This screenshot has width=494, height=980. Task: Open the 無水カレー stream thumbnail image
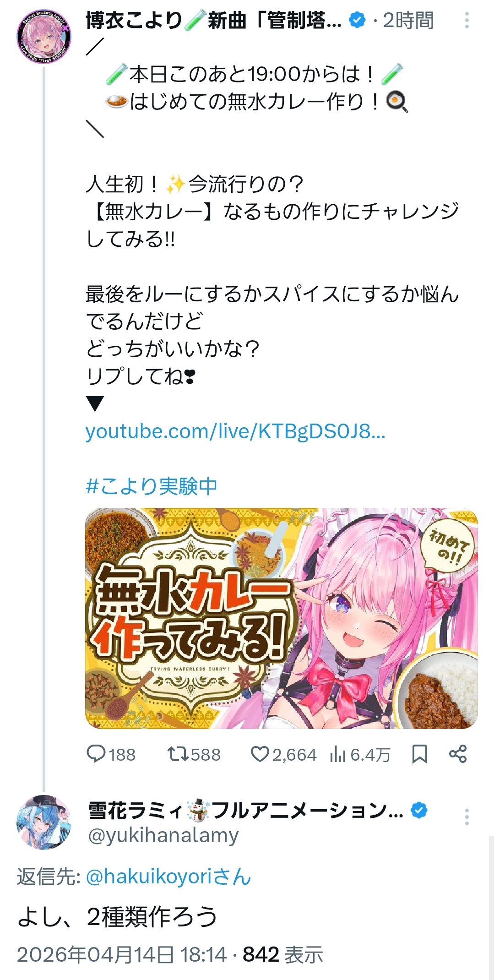(282, 618)
